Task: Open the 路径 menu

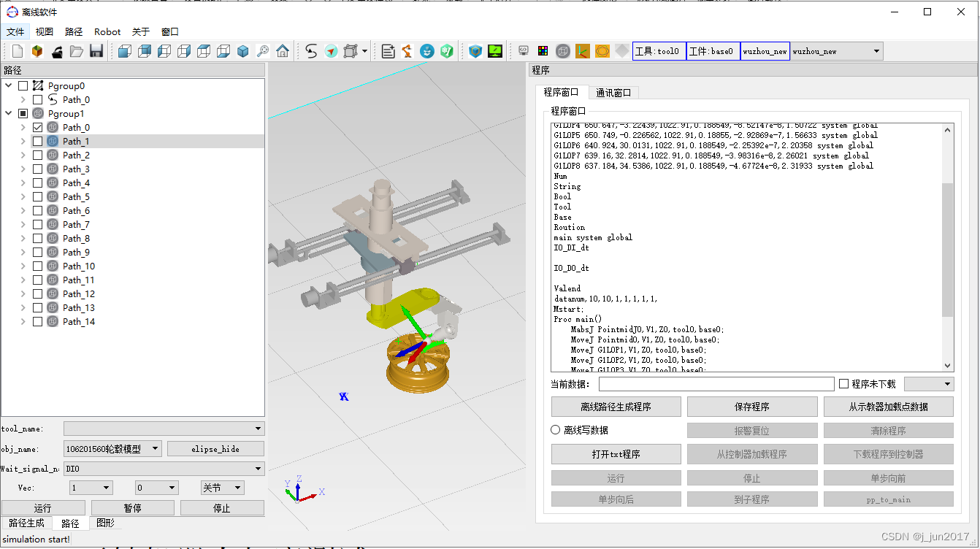Action: [74, 32]
